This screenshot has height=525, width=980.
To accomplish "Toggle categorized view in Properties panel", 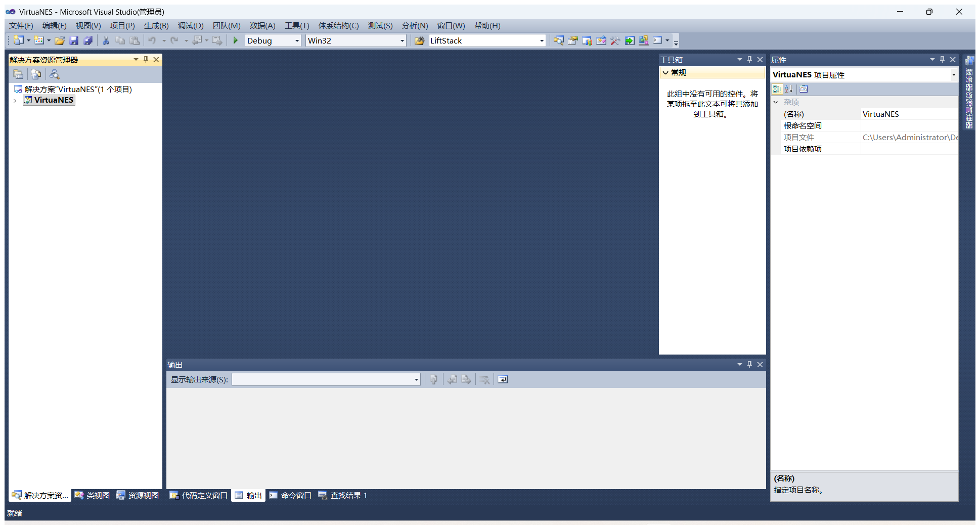I will pyautogui.click(x=777, y=89).
